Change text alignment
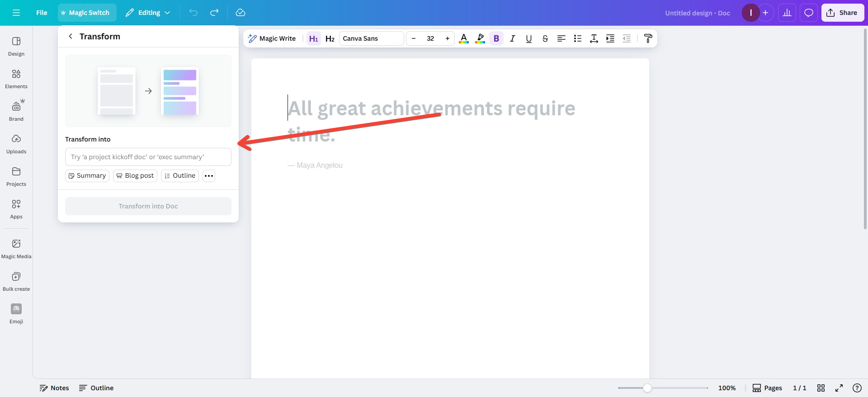 click(x=561, y=38)
